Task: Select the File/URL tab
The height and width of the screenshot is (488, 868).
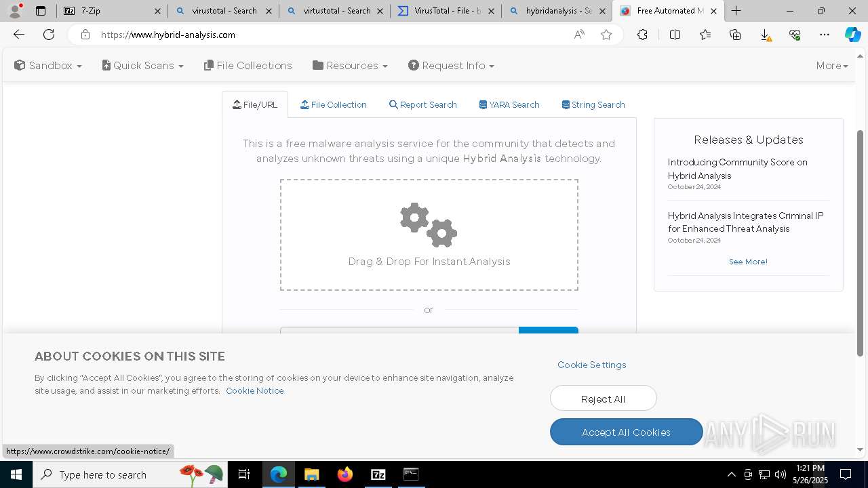Action: coord(255,104)
